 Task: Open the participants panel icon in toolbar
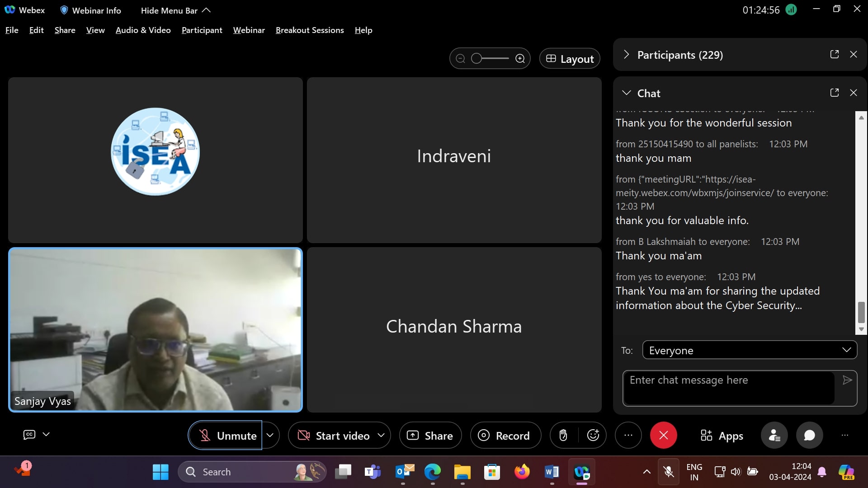[774, 436]
